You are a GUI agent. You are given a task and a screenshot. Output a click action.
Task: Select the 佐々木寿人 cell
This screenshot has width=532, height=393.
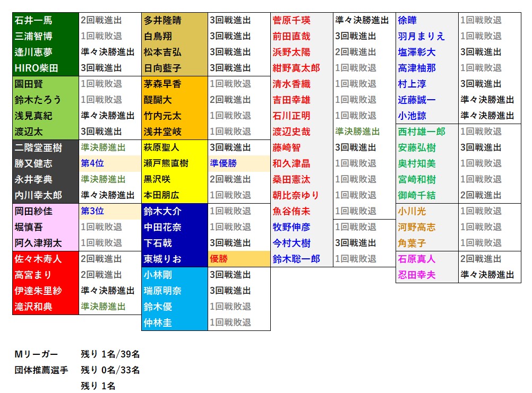46,259
